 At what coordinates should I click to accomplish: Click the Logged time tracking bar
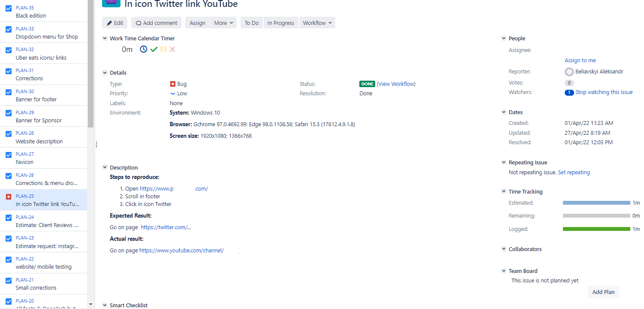pyautogui.click(x=596, y=229)
